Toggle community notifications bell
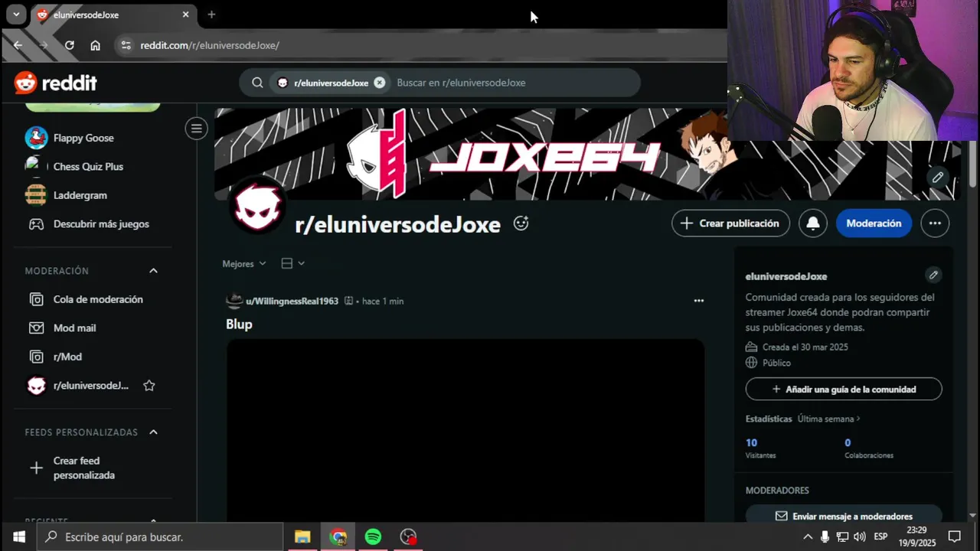 pyautogui.click(x=813, y=223)
